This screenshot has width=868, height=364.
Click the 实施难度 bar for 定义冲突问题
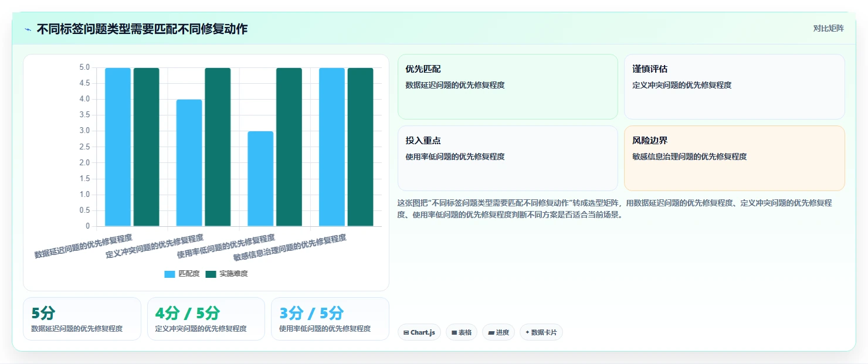pyautogui.click(x=218, y=147)
